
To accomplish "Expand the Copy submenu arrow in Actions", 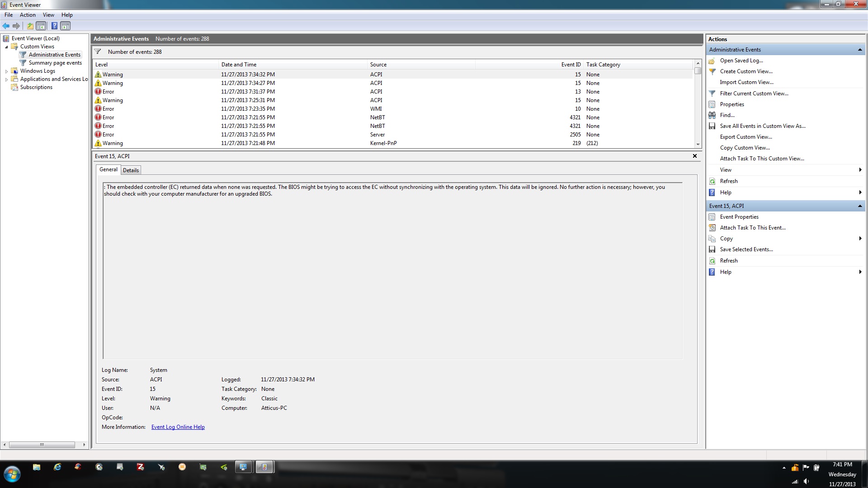I will point(860,239).
